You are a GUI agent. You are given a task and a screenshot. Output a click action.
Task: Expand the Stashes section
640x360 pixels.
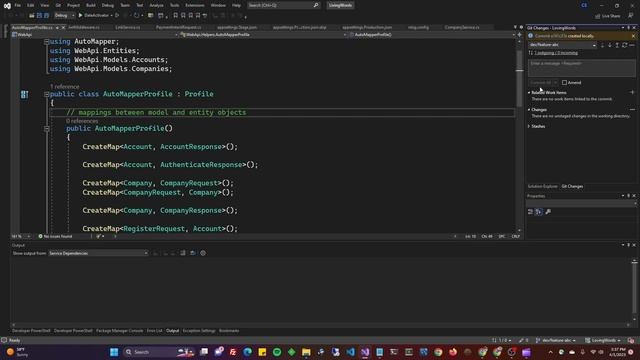coord(529,127)
